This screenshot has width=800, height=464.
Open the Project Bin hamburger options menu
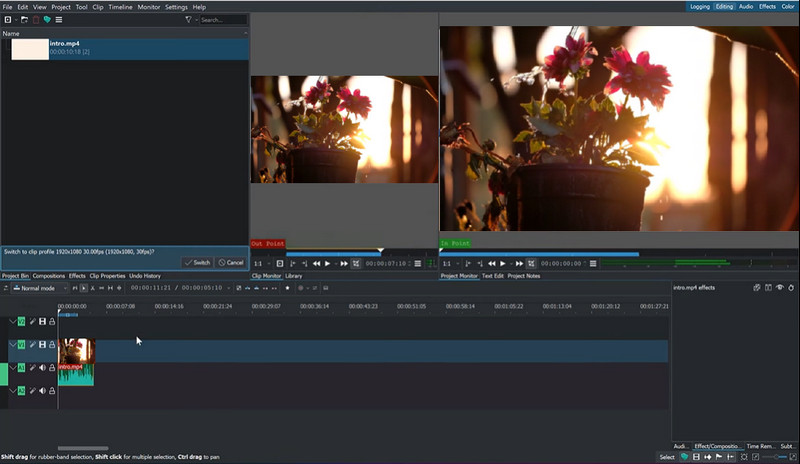pyautogui.click(x=59, y=20)
